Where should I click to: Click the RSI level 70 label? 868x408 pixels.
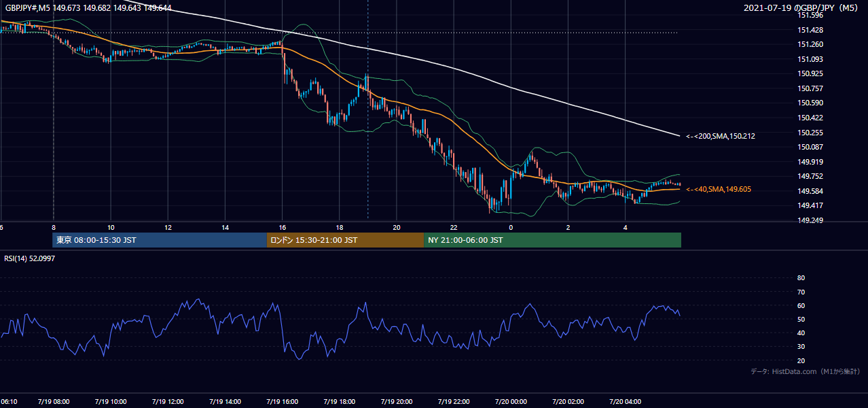pyautogui.click(x=801, y=292)
